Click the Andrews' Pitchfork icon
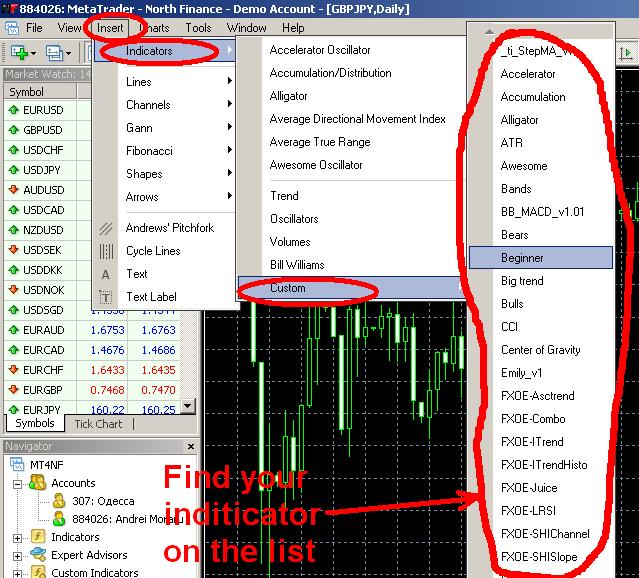 tap(106, 228)
